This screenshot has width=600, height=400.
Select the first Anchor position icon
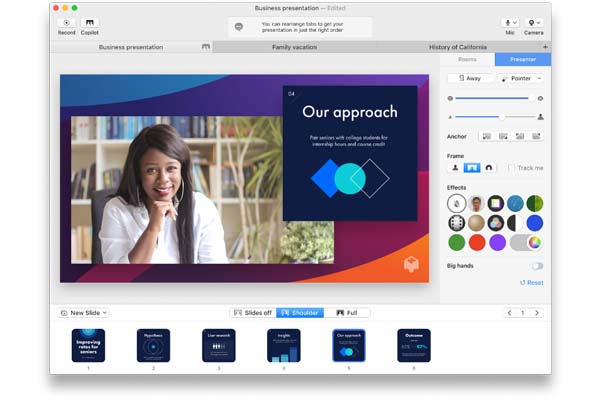coord(487,136)
